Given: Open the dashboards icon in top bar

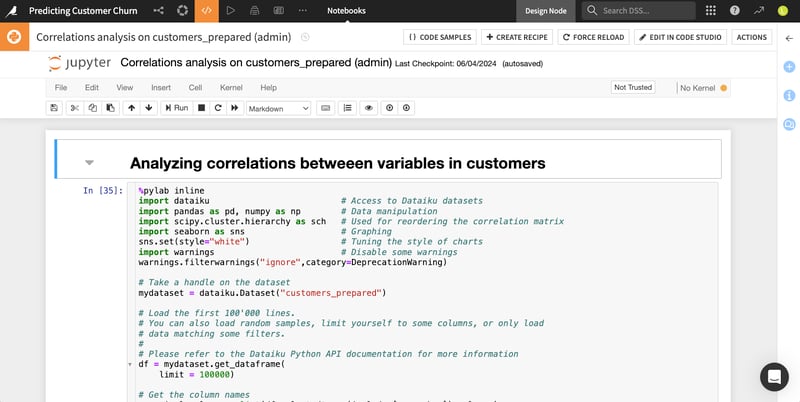Looking at the screenshot, I should pyautogui.click(x=279, y=11).
